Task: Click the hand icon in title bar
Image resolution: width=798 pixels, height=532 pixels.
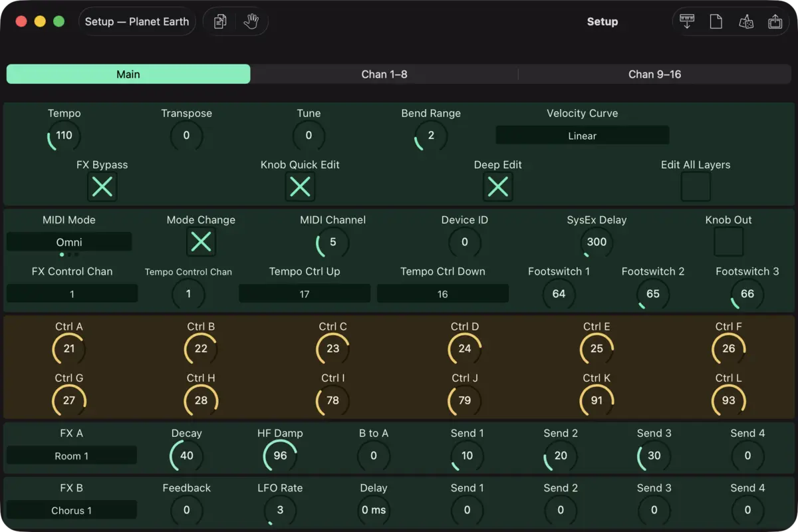Action: coord(251,21)
